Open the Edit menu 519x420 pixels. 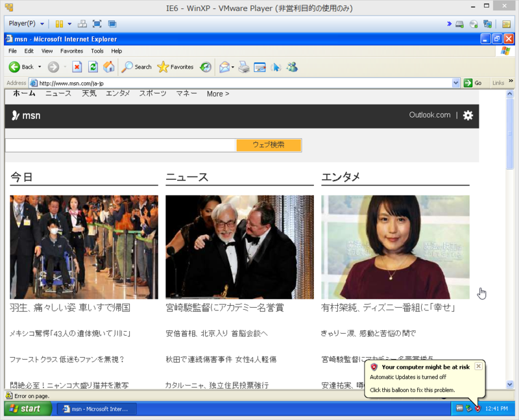(x=29, y=51)
